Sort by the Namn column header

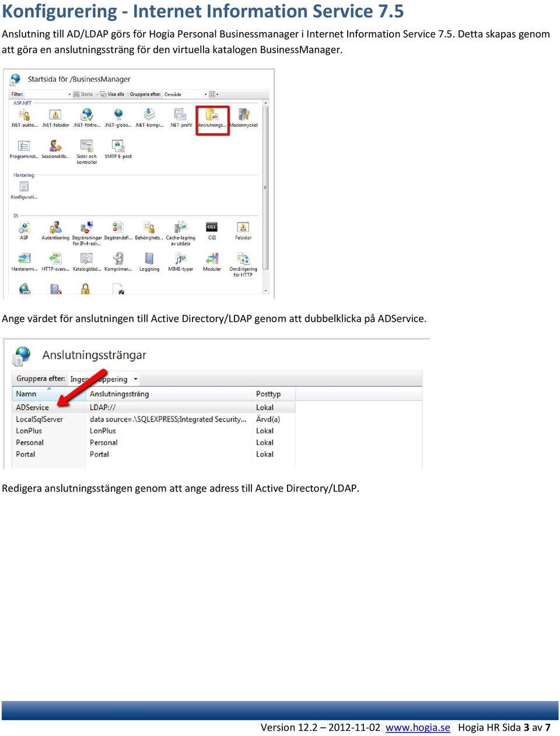click(x=49, y=394)
